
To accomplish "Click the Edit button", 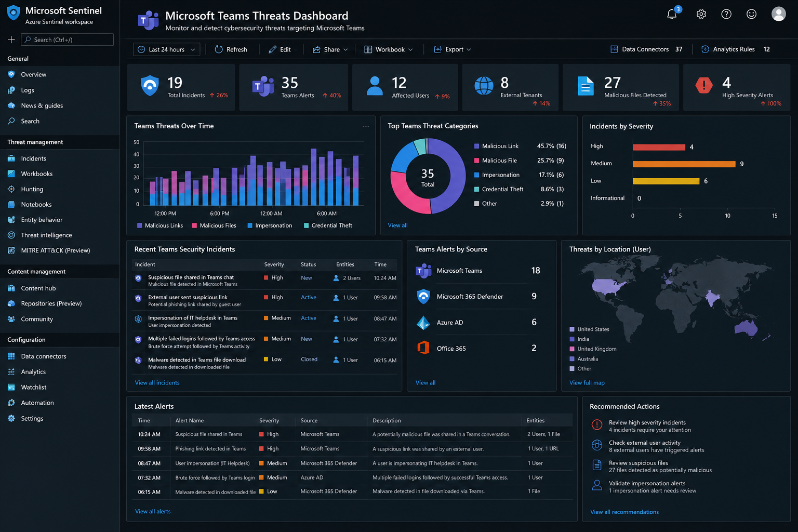I will click(x=280, y=49).
